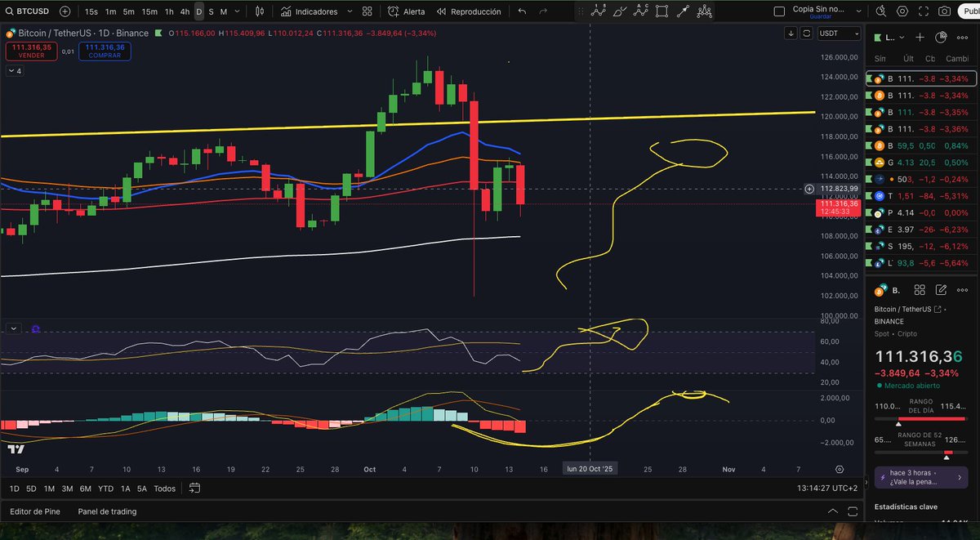The height and width of the screenshot is (540, 980).
Task: Select watchlist row with -5,31% change
Action: [921, 196]
